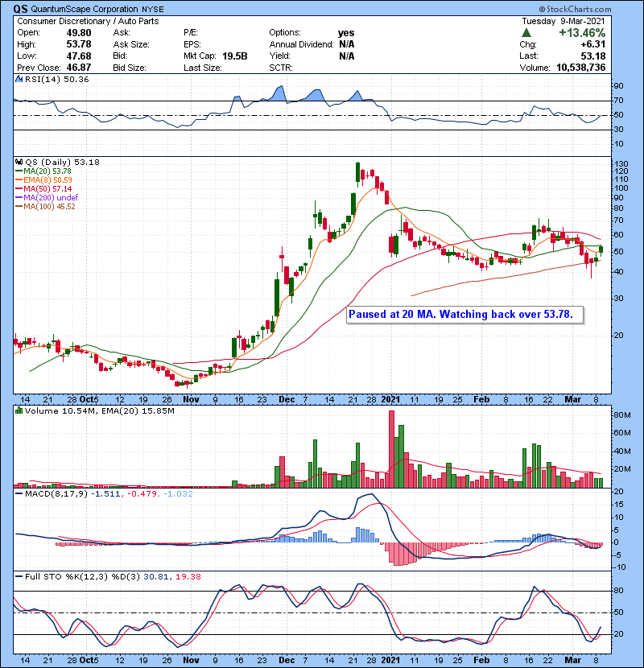Select the QS ticker symbol in the header
Image resolution: width=644 pixels, height=668 pixels.
click(x=20, y=9)
